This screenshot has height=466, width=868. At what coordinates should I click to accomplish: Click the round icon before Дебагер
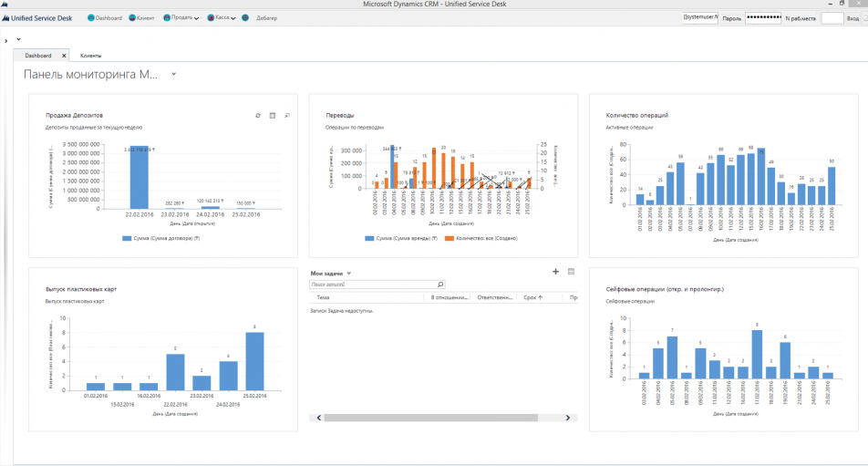(245, 17)
